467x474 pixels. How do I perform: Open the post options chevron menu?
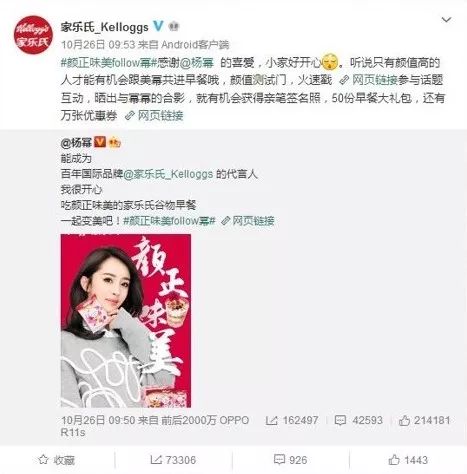pos(446,20)
